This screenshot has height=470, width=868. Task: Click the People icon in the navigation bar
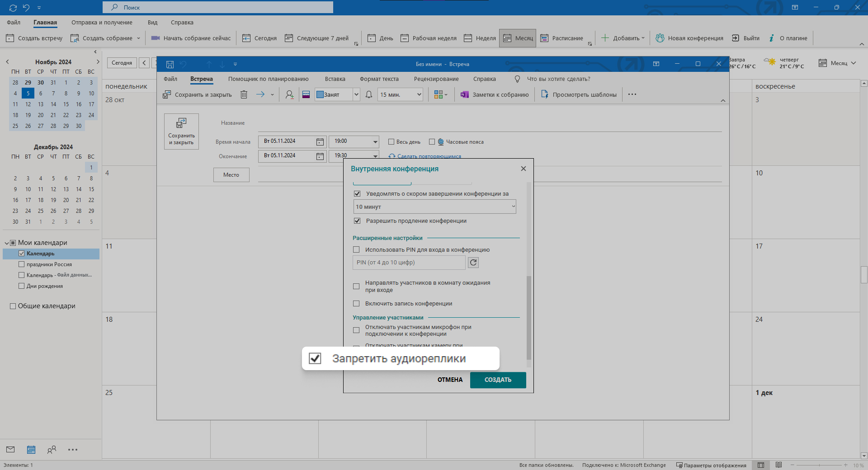pyautogui.click(x=52, y=449)
